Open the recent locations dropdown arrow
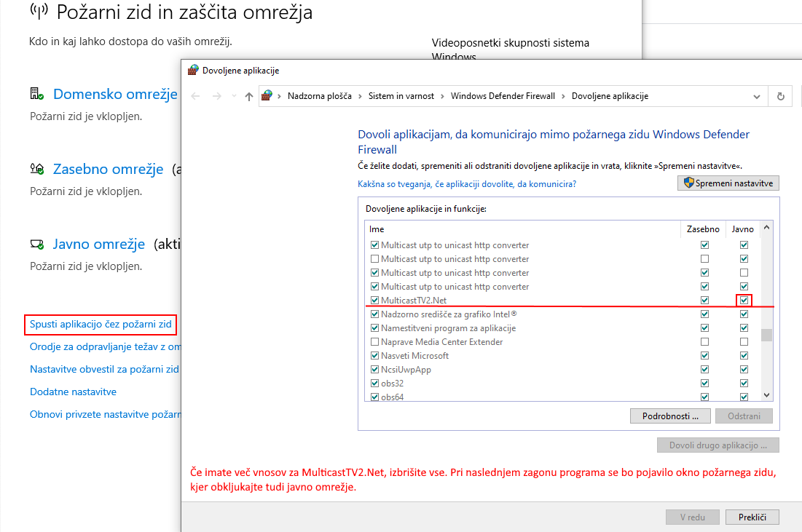The image size is (802, 532). 234,95
